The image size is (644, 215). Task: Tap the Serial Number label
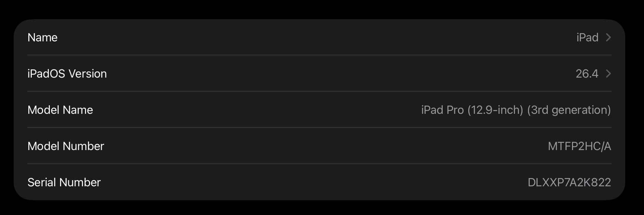point(64,182)
